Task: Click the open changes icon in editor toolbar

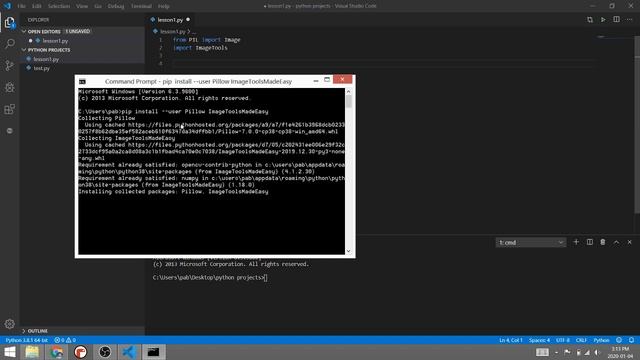Action: click(590, 20)
